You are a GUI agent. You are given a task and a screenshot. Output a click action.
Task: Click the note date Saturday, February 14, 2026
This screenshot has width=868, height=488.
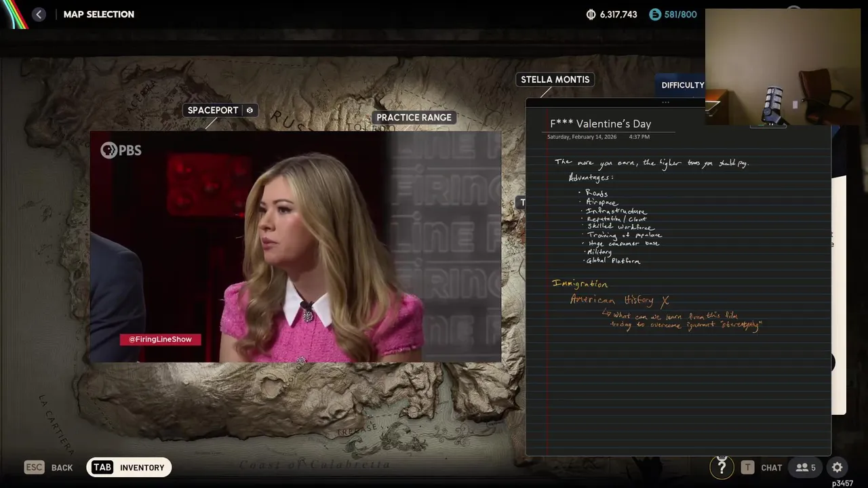(x=582, y=137)
